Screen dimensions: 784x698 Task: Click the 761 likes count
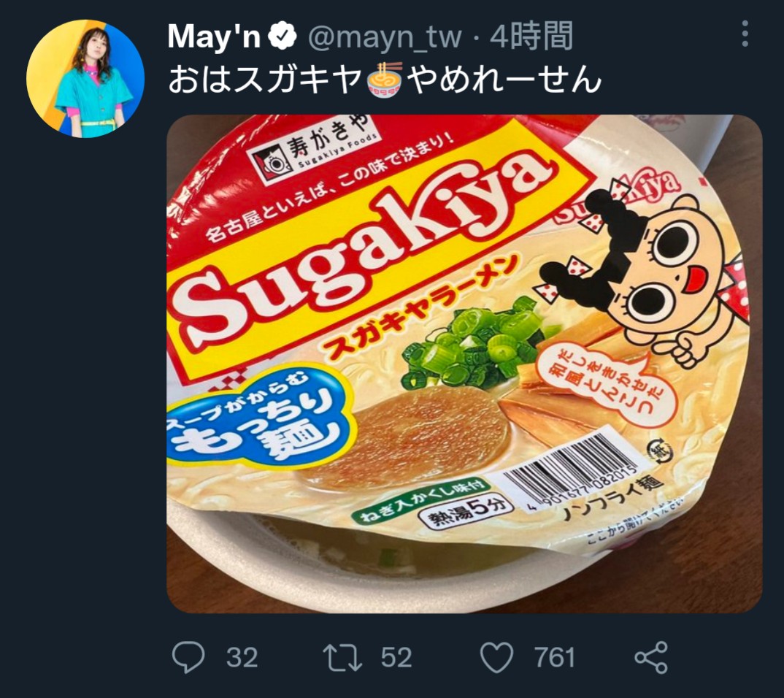[x=554, y=658]
